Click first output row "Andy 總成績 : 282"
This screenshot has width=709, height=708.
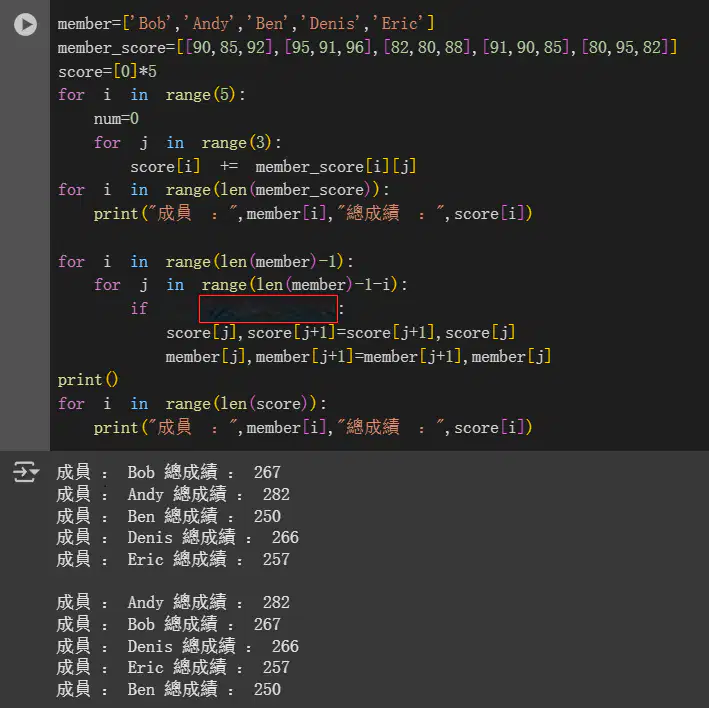tap(173, 494)
